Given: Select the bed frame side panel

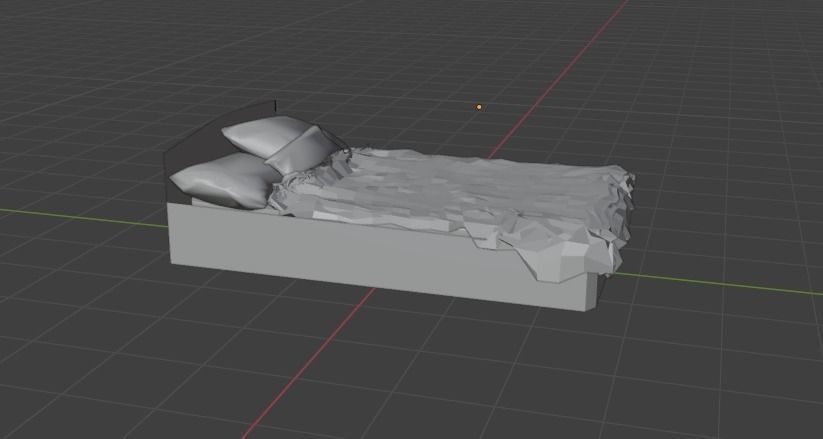Looking at the screenshot, I should pos(378,256).
